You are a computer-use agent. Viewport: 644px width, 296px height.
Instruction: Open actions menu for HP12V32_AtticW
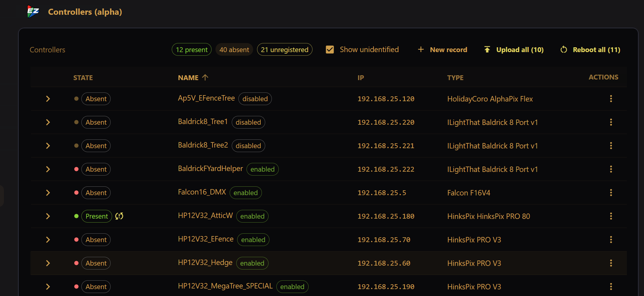tap(611, 216)
